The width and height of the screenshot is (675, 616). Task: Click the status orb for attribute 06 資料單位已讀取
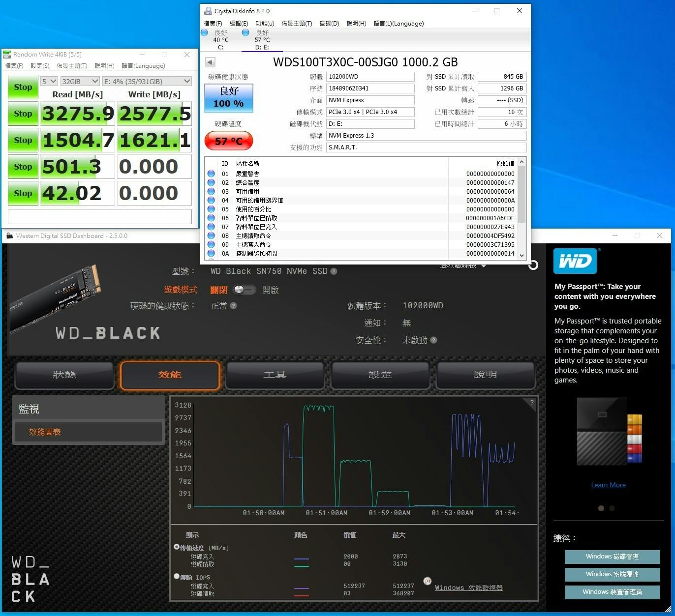211,218
